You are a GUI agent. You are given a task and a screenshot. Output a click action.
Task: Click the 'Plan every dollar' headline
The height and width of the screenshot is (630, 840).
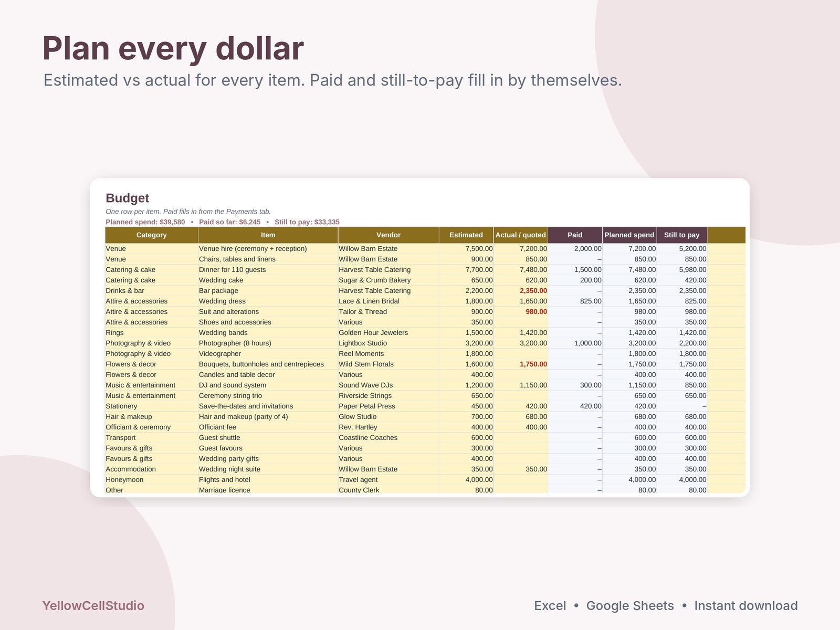pyautogui.click(x=173, y=48)
